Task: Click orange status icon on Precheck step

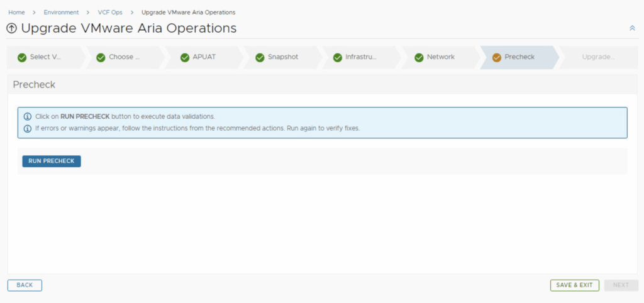Action: (x=497, y=57)
